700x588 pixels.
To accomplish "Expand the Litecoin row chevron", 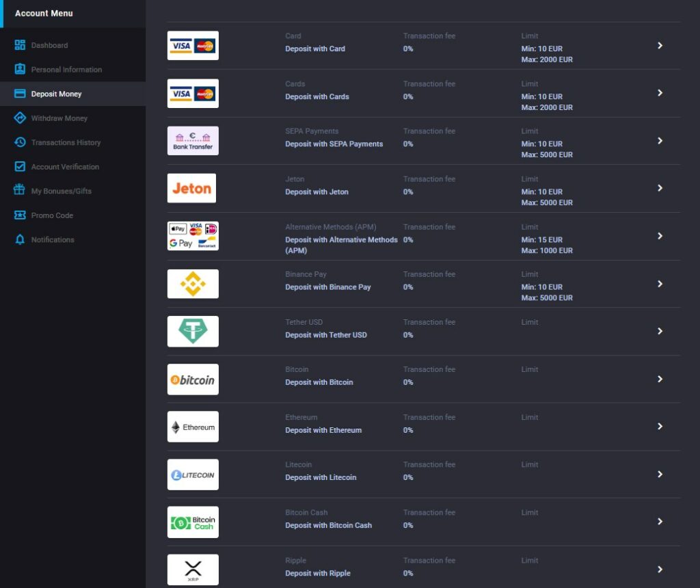I will tap(660, 474).
